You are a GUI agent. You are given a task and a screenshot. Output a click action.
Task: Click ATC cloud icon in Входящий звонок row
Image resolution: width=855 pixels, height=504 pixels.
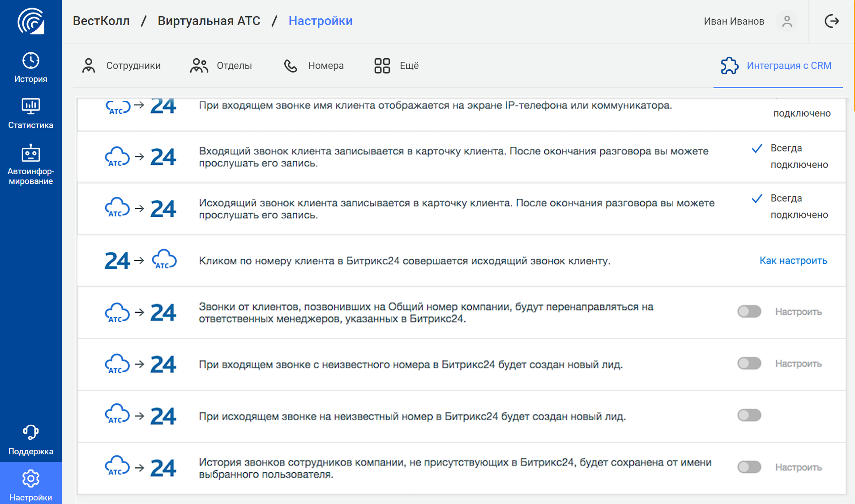(x=117, y=157)
